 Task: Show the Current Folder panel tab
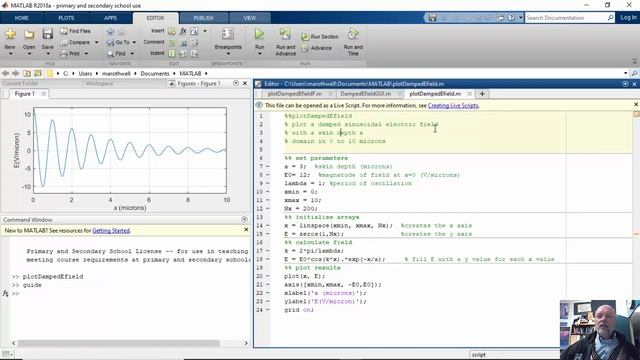tap(20, 83)
